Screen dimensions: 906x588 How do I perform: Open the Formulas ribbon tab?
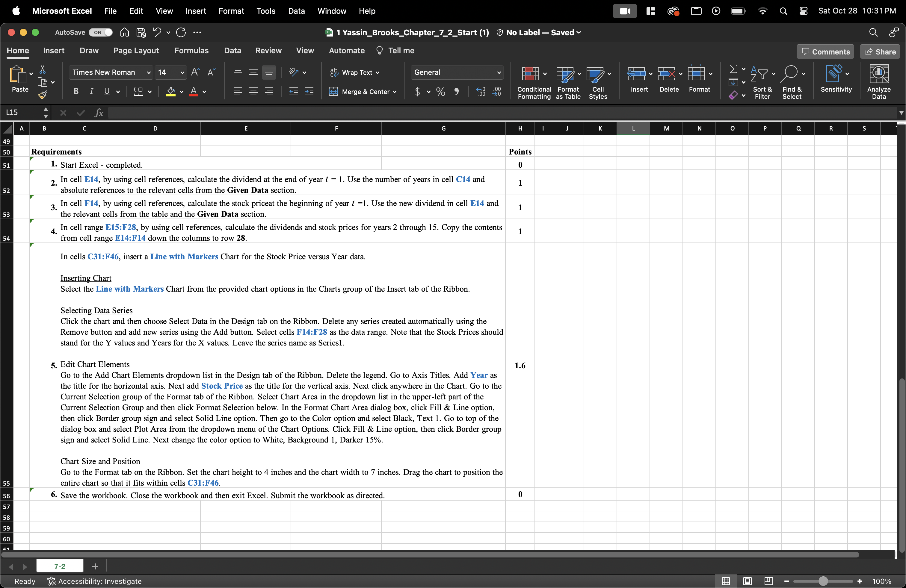(191, 51)
